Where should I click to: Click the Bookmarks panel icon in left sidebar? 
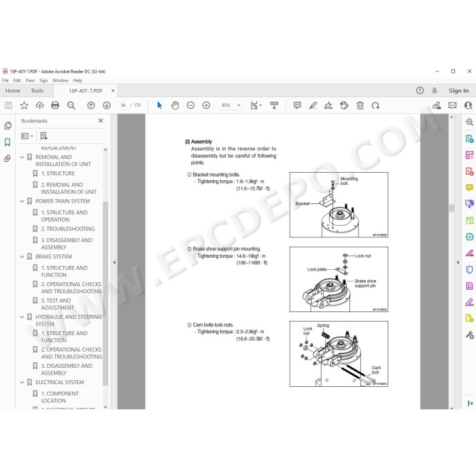7,142
